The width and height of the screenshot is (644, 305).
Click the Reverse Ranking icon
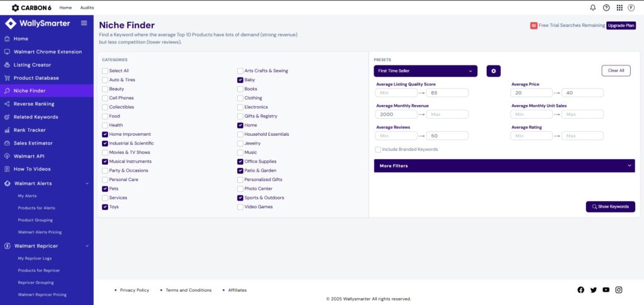pyautogui.click(x=7, y=104)
